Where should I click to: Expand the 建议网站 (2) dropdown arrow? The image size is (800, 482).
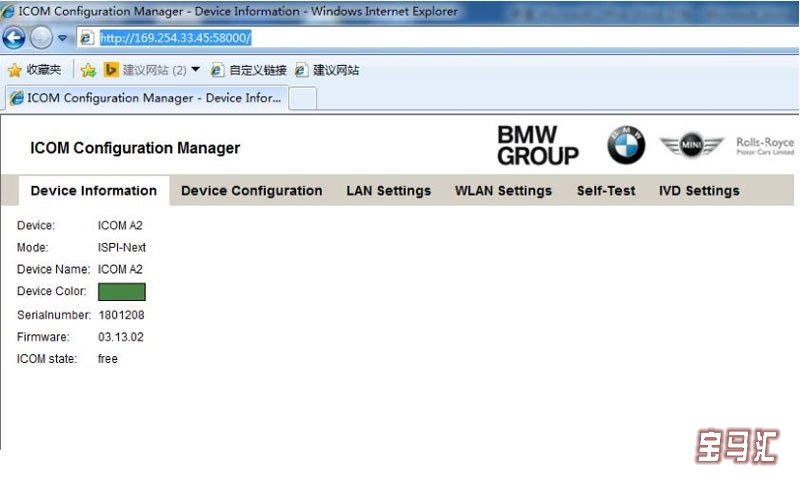pyautogui.click(x=195, y=69)
